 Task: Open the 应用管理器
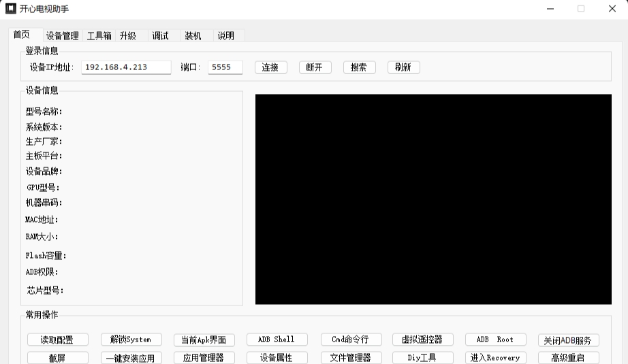(204, 358)
